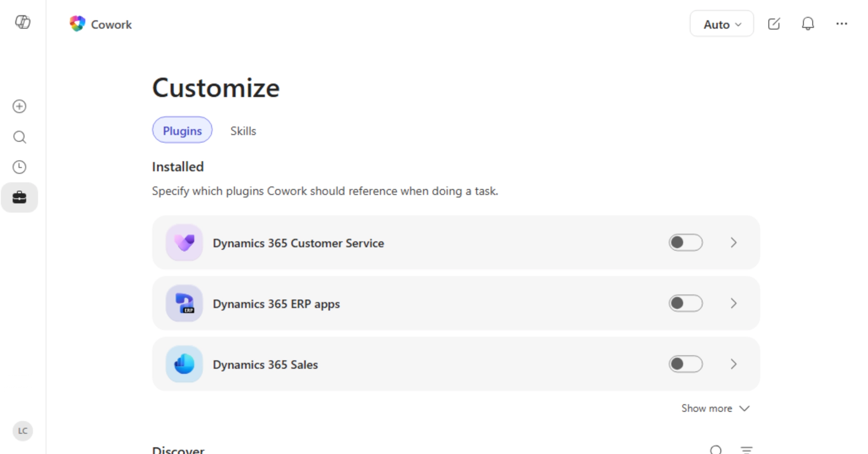Open the LC user profile avatar
Screen dimensions: 868x454
click(x=23, y=431)
